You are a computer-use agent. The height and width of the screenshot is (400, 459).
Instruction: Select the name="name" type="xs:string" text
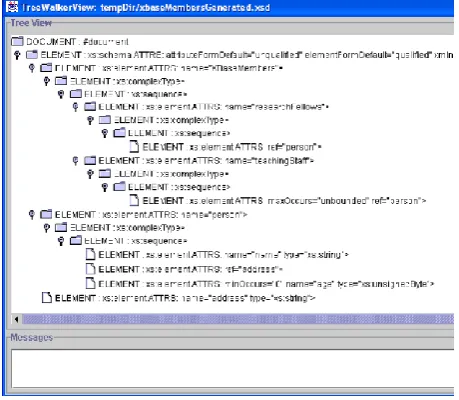223,255
